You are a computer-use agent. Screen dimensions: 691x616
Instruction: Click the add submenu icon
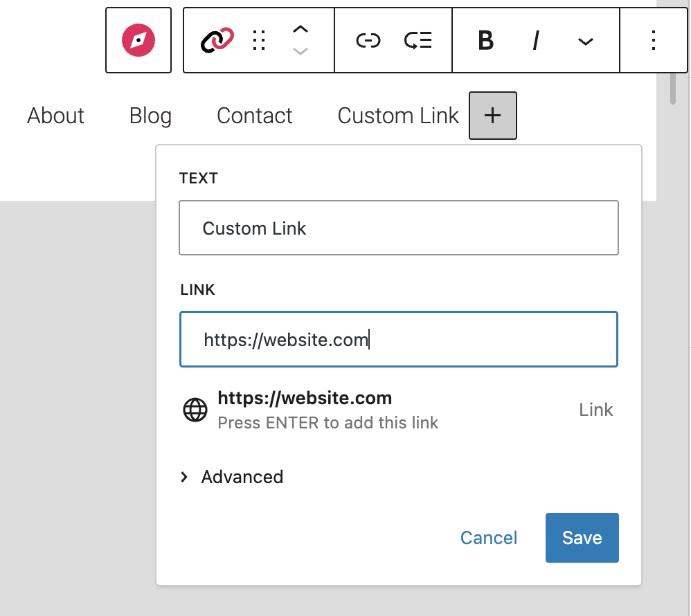pyautogui.click(x=418, y=41)
